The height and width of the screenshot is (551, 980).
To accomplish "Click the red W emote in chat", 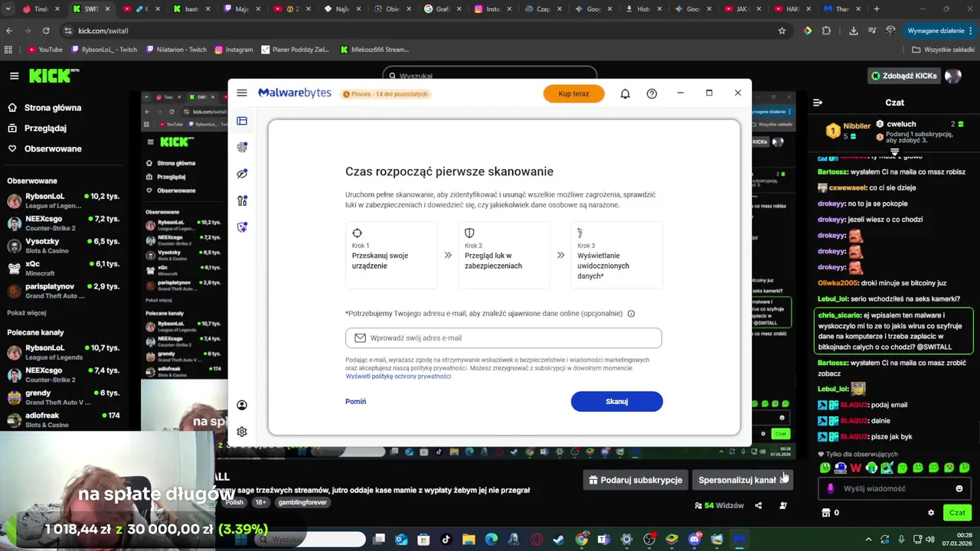I will click(x=855, y=468).
